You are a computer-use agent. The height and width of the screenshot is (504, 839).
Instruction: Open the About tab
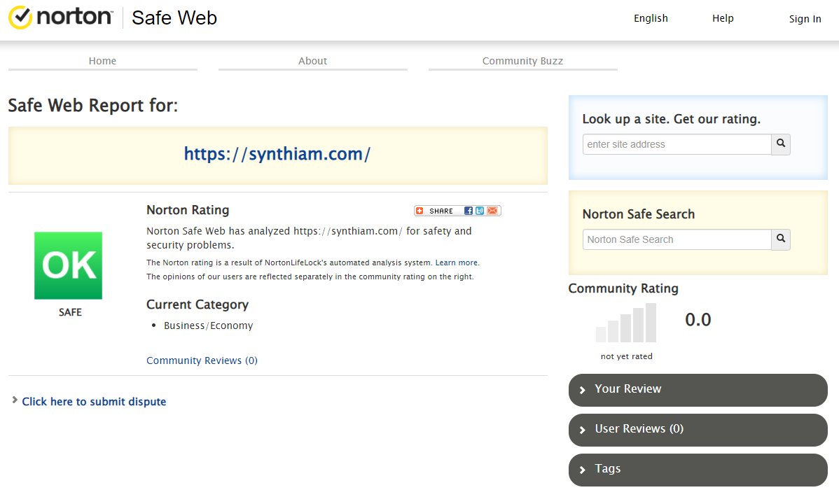tap(312, 61)
